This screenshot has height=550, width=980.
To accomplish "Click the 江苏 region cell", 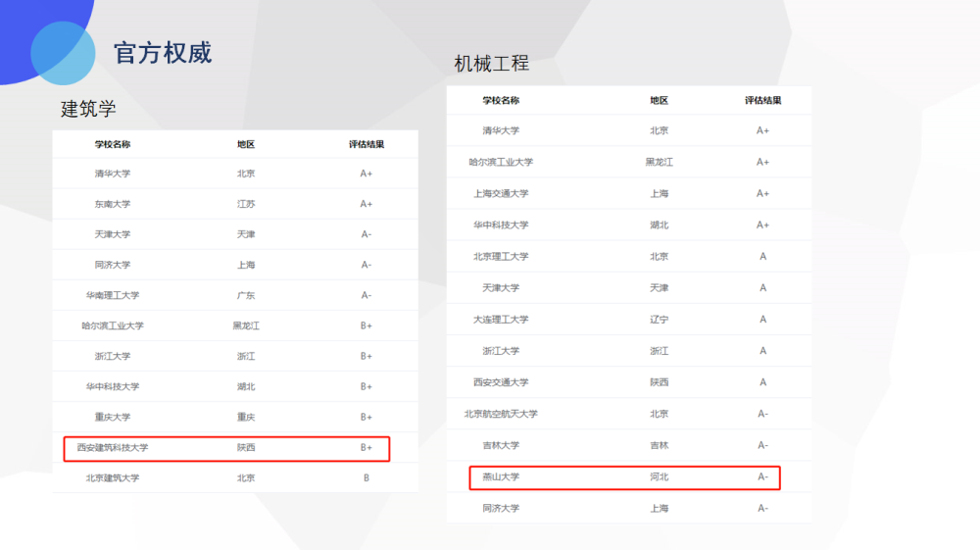I will point(246,204).
